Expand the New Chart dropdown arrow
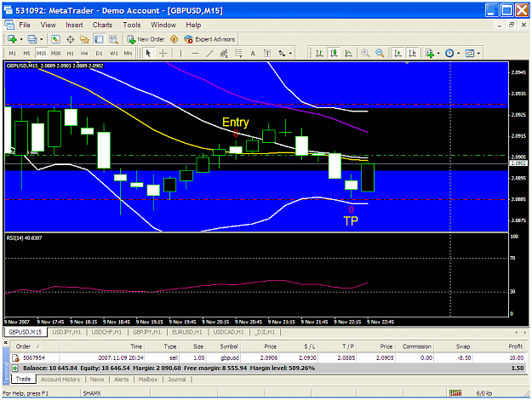 pyautogui.click(x=21, y=39)
